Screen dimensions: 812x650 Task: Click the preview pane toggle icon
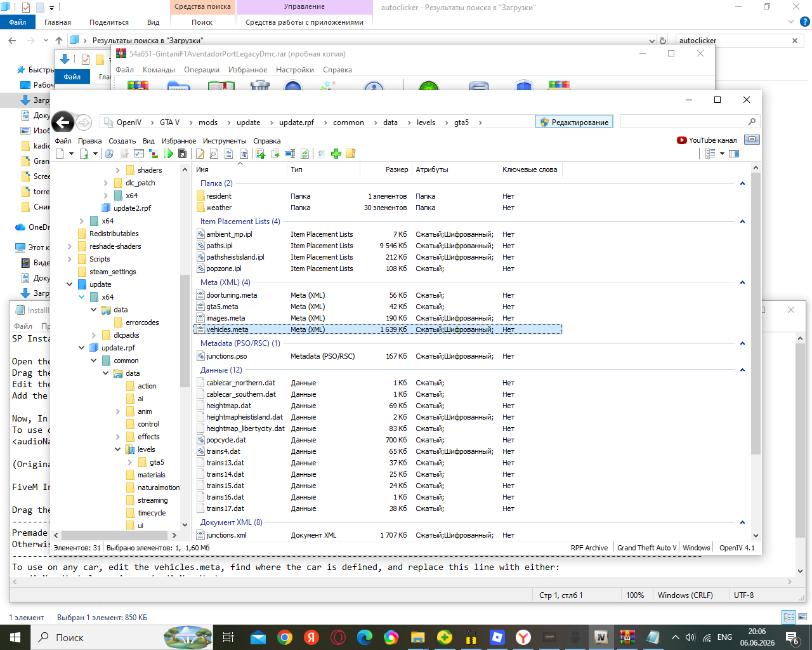(734, 154)
